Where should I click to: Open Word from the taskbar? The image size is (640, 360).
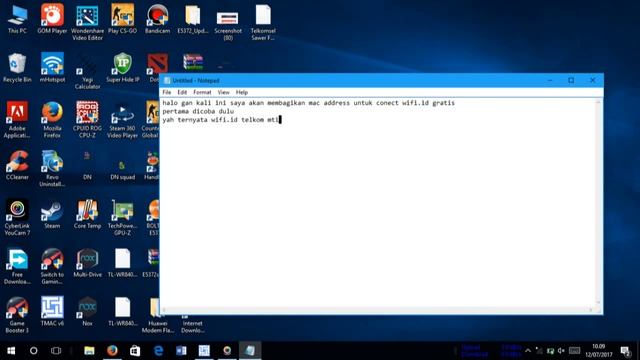coord(181,351)
